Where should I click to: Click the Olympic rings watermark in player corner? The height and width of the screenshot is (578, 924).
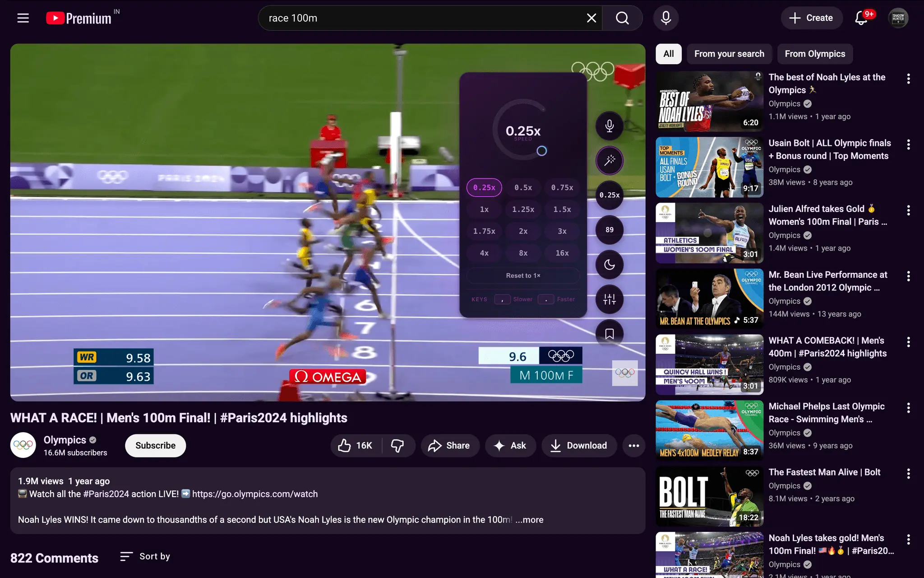(625, 373)
